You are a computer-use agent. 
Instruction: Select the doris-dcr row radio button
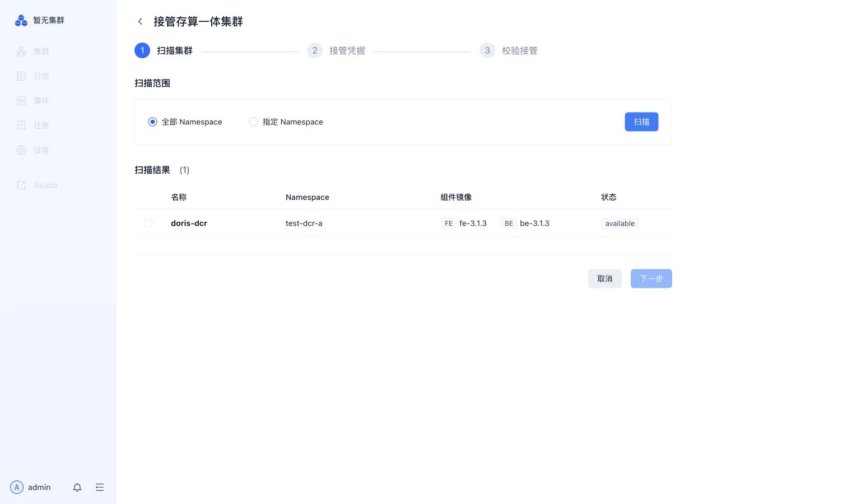pos(148,223)
